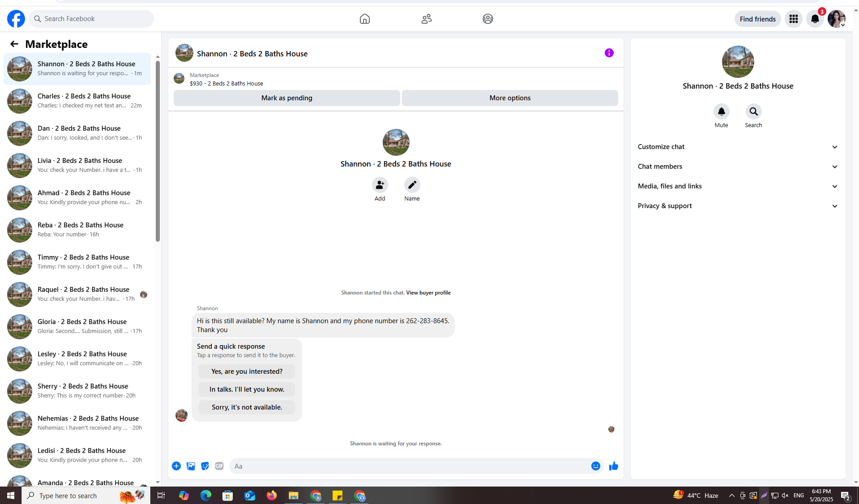This screenshot has height=504, width=859.
Task: Open the View buyer profile link
Action: tap(428, 293)
